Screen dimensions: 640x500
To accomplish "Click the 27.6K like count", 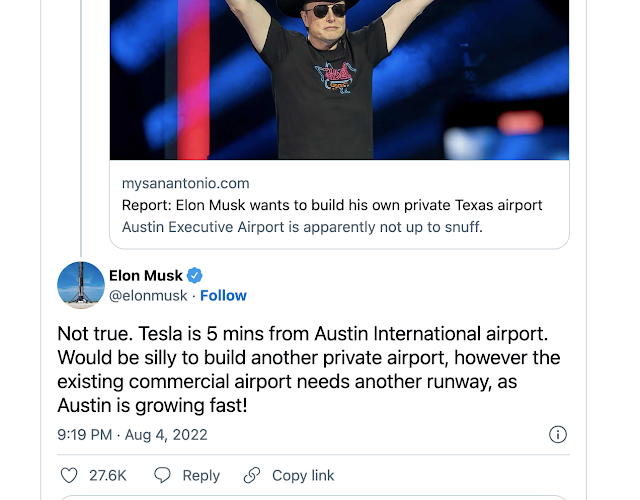I will (107, 475).
